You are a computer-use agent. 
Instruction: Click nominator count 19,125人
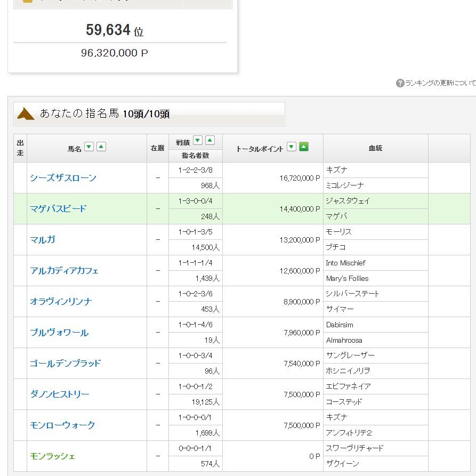pos(206,402)
